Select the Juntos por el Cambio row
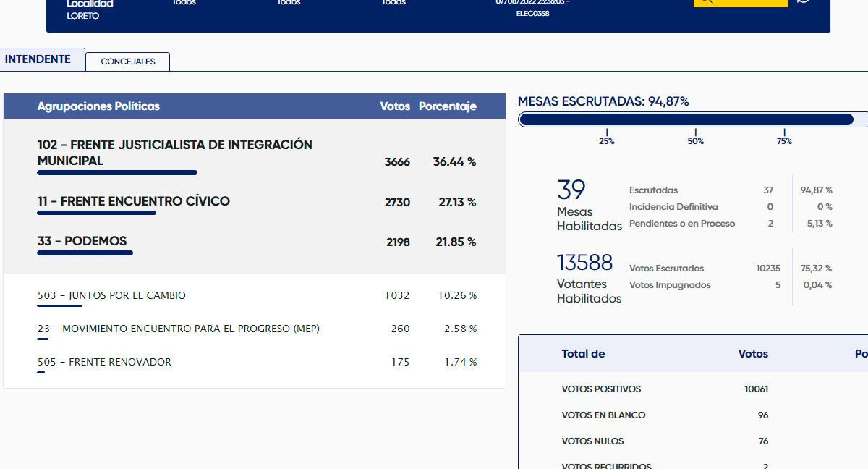This screenshot has height=469, width=868. tap(111, 295)
